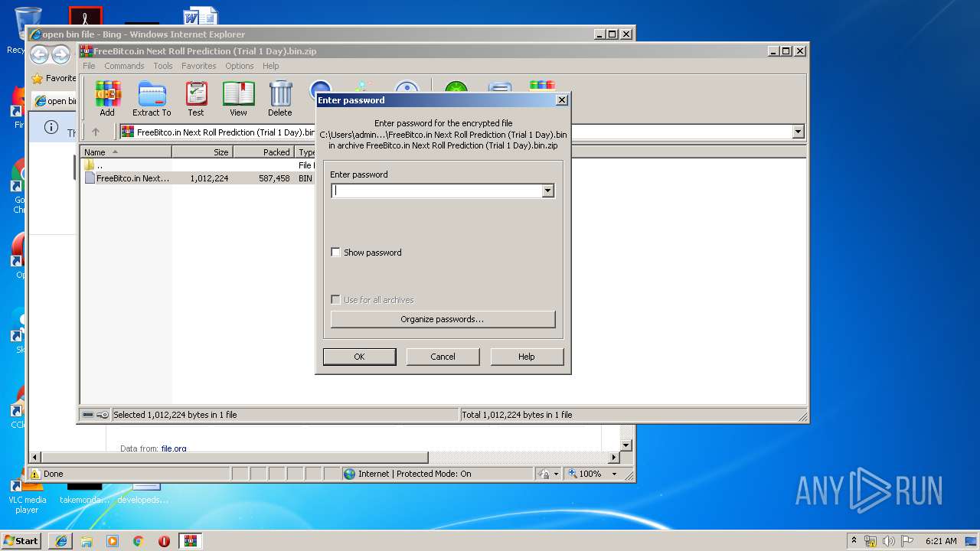Open the View toolbar icon
Image resolution: width=980 pixels, height=551 pixels.
pyautogui.click(x=239, y=99)
